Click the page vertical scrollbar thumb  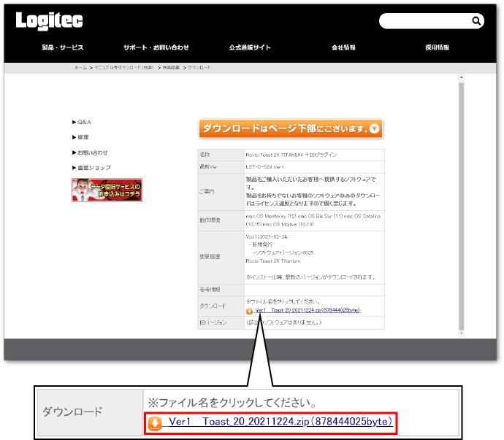tap(461, 207)
